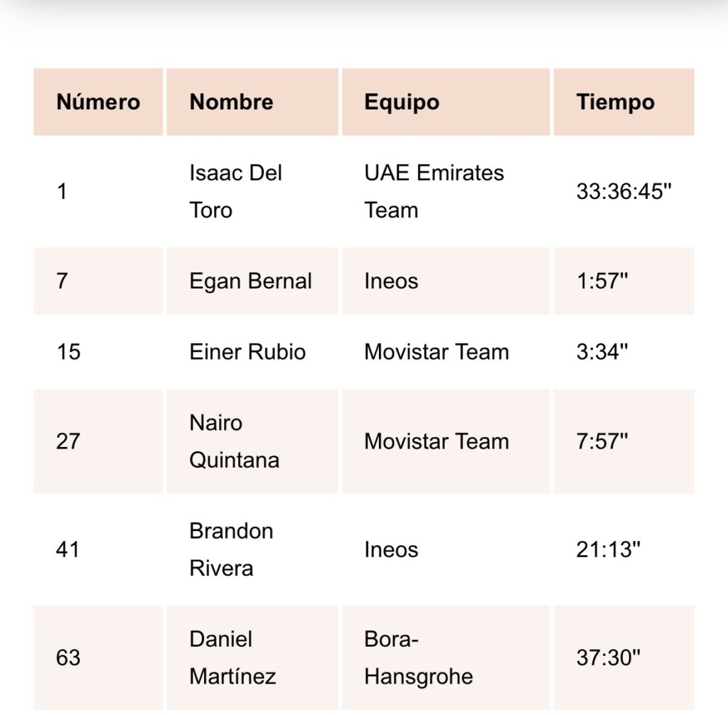Image resolution: width=728 pixels, height=715 pixels.
Task: Click the 33:36:45" time cell
Action: 623,192
